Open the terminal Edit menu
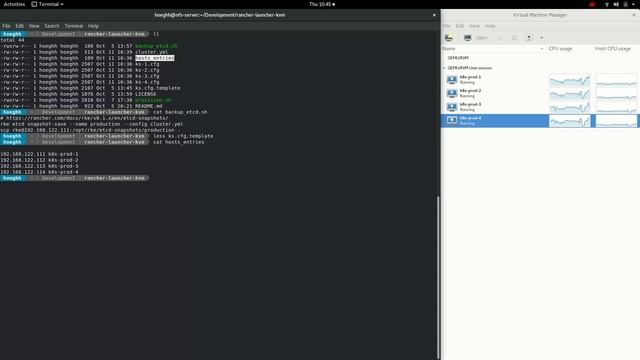640x360 pixels. (x=20, y=26)
